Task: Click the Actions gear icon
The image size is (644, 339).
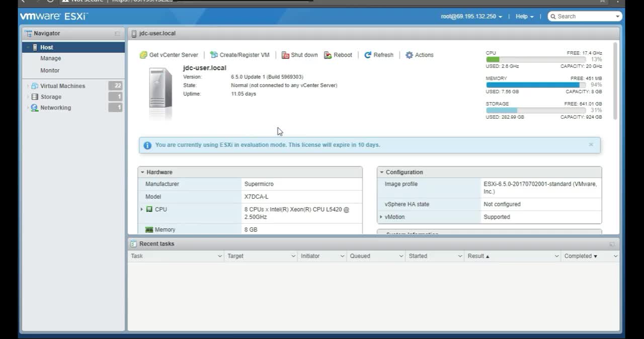Action: click(409, 55)
